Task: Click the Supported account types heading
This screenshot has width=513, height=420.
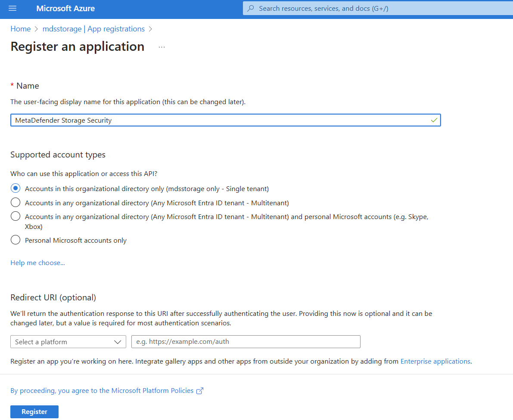Action: pos(58,154)
